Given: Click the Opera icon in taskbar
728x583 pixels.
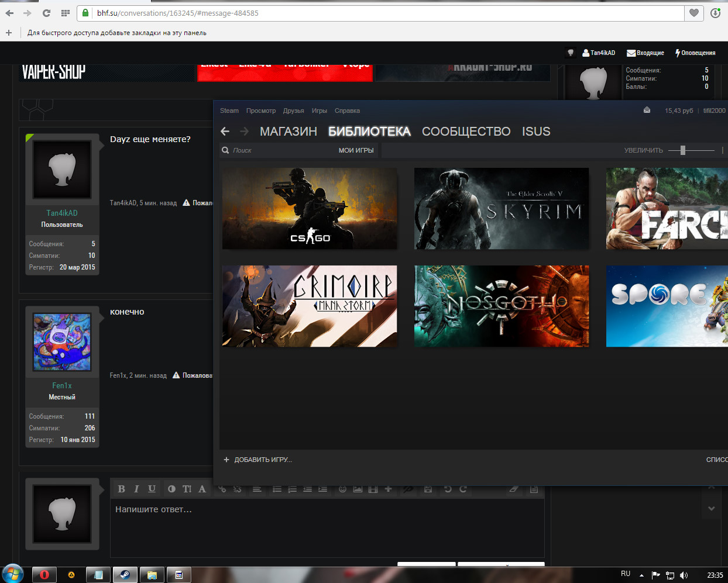Looking at the screenshot, I should pyautogui.click(x=44, y=575).
